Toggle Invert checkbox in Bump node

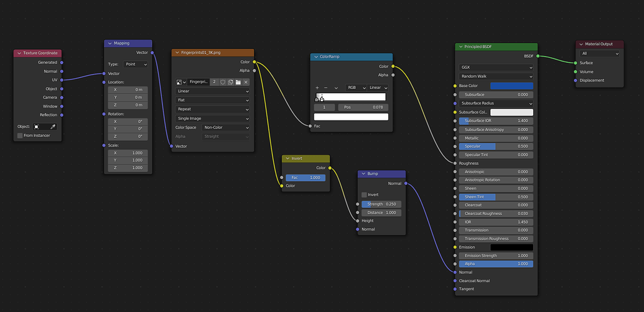point(364,195)
